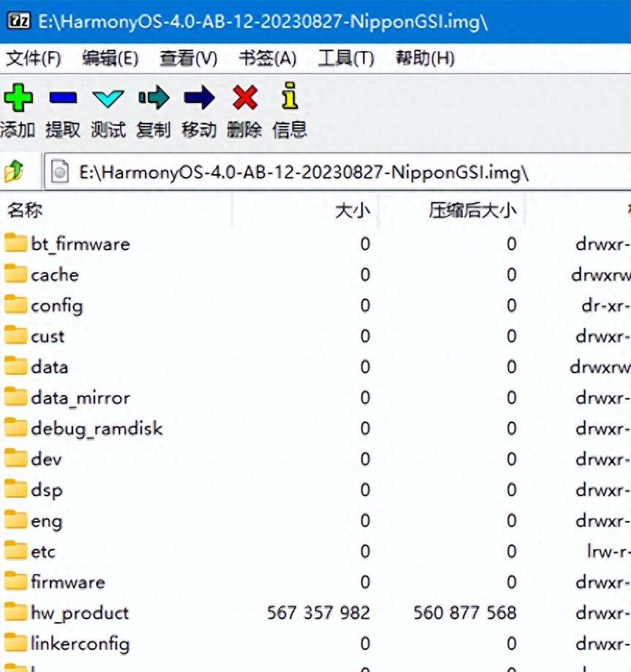Select the config folder icon
Viewport: 631px width, 672px height.
pyautogui.click(x=16, y=305)
